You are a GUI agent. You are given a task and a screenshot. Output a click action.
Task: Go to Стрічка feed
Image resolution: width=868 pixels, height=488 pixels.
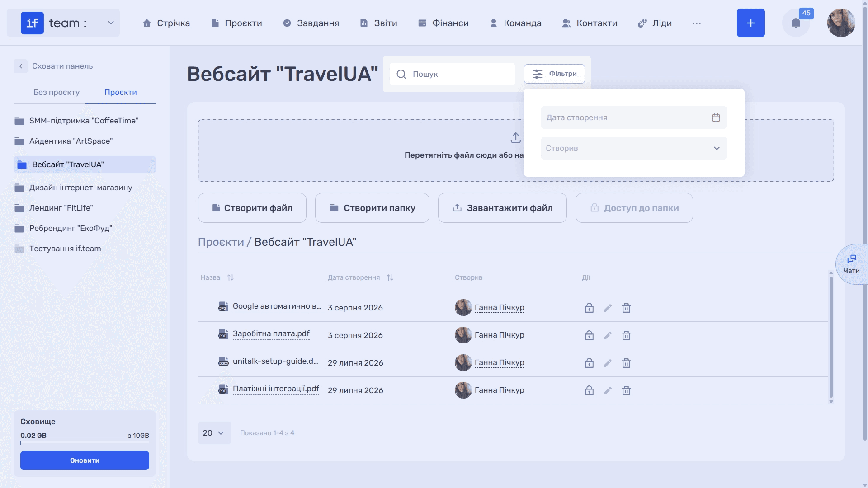(166, 23)
